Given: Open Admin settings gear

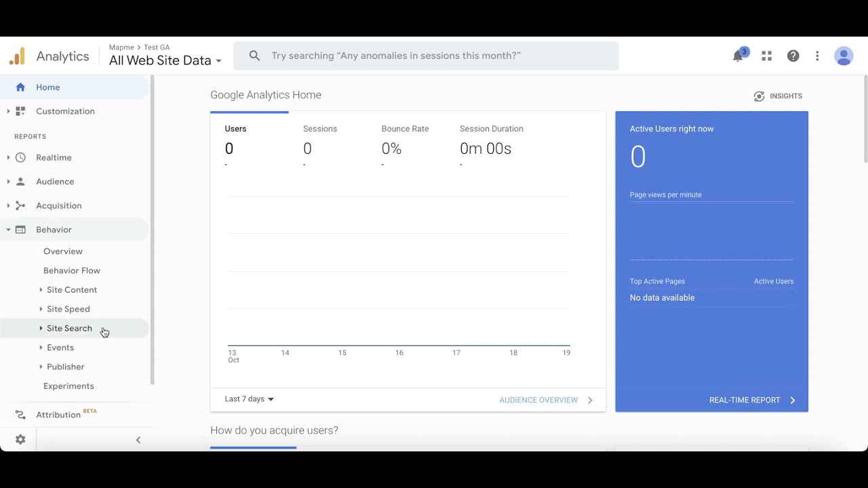Looking at the screenshot, I should click(x=20, y=440).
